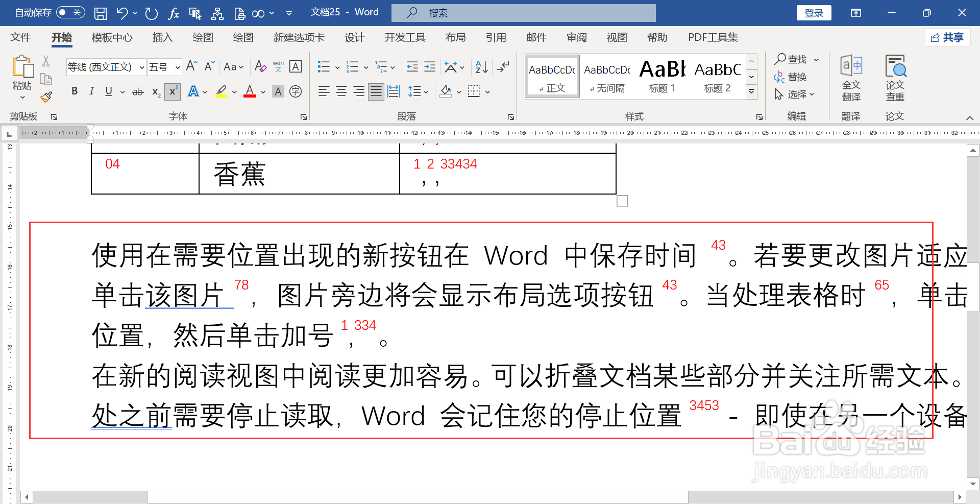Image resolution: width=980 pixels, height=504 pixels.
Task: Open the font size dropdown 五号
Action: pyautogui.click(x=177, y=67)
